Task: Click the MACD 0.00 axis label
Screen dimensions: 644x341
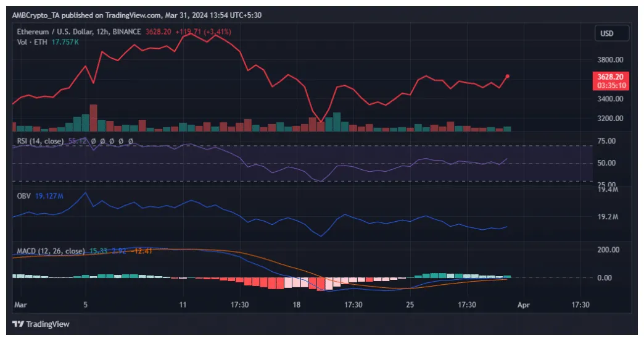Action: [x=605, y=277]
